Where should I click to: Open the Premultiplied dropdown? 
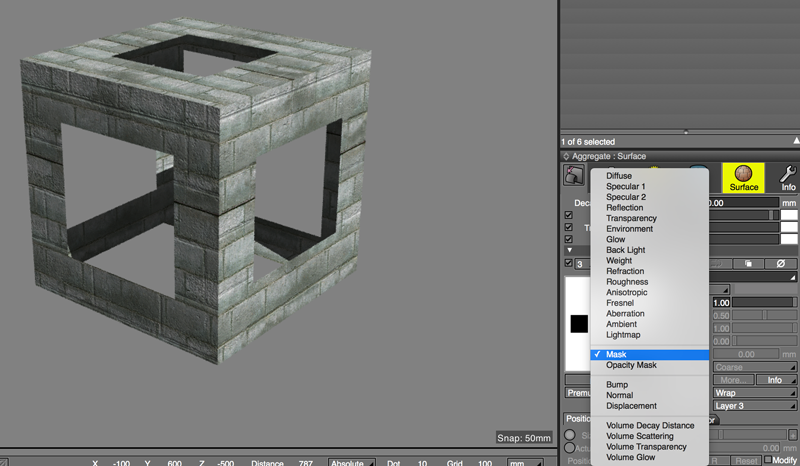click(x=578, y=393)
